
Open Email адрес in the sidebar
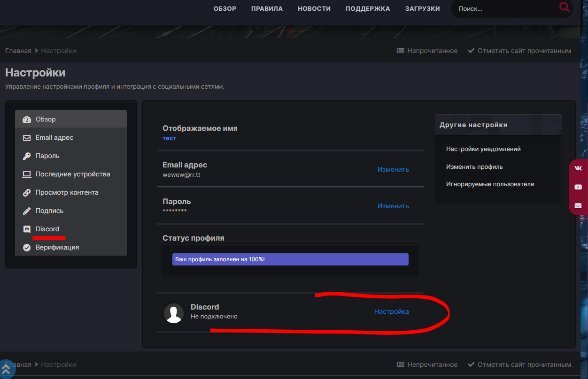click(x=54, y=137)
